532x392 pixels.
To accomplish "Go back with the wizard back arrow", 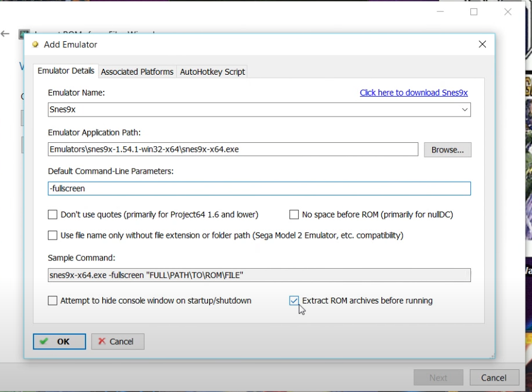I will tap(5, 33).
